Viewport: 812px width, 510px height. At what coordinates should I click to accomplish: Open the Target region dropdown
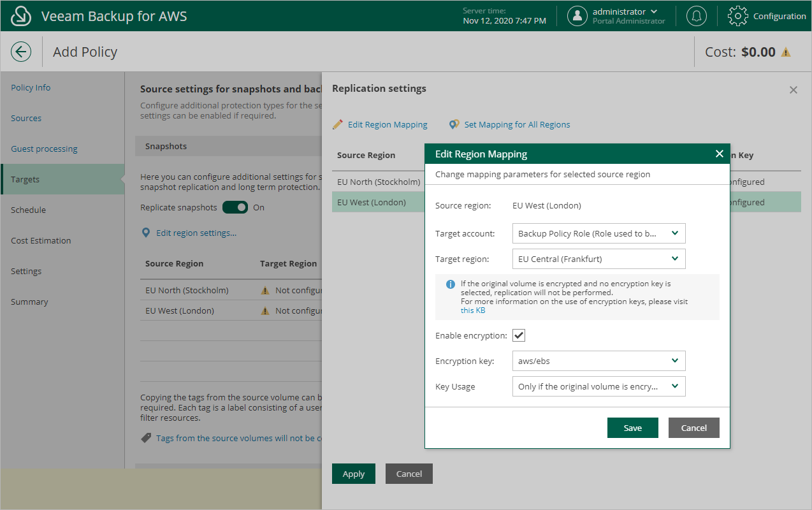pos(599,259)
